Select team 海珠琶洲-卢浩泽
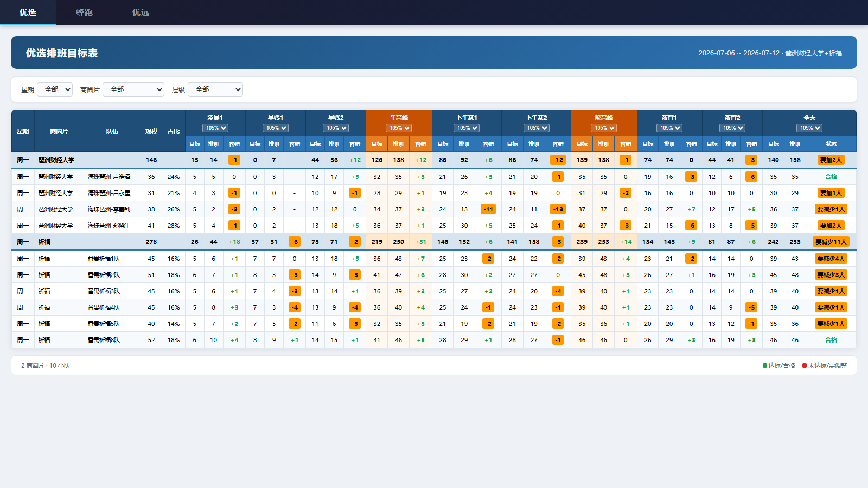Image resolution: width=868 pixels, height=488 pixels. [109, 177]
